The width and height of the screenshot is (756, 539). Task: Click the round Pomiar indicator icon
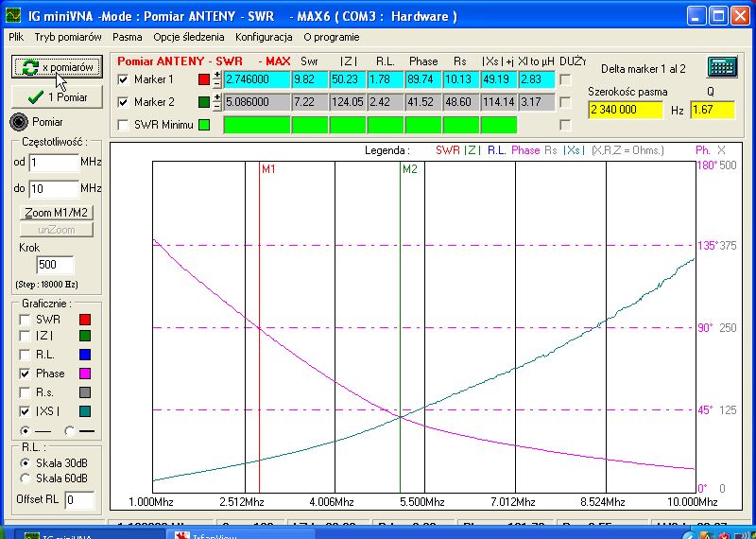(19, 122)
